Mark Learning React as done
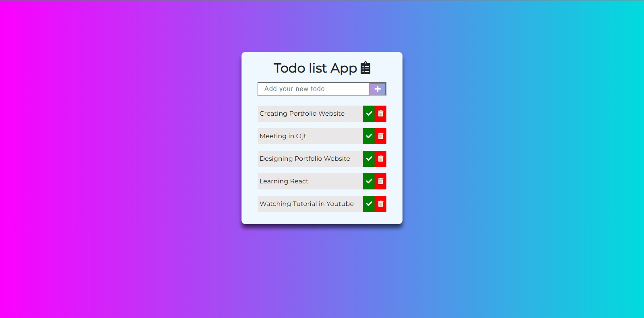Image resolution: width=644 pixels, height=318 pixels. (x=369, y=181)
